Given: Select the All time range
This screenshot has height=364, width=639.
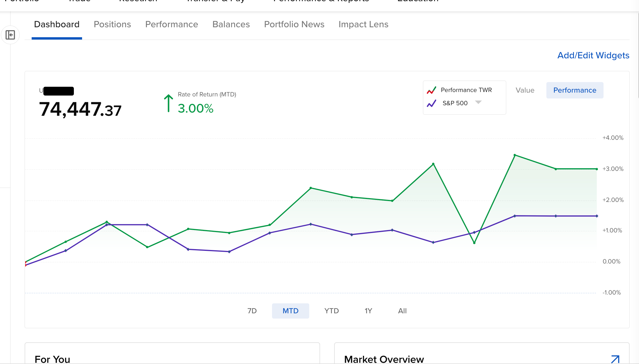Looking at the screenshot, I should (402, 311).
